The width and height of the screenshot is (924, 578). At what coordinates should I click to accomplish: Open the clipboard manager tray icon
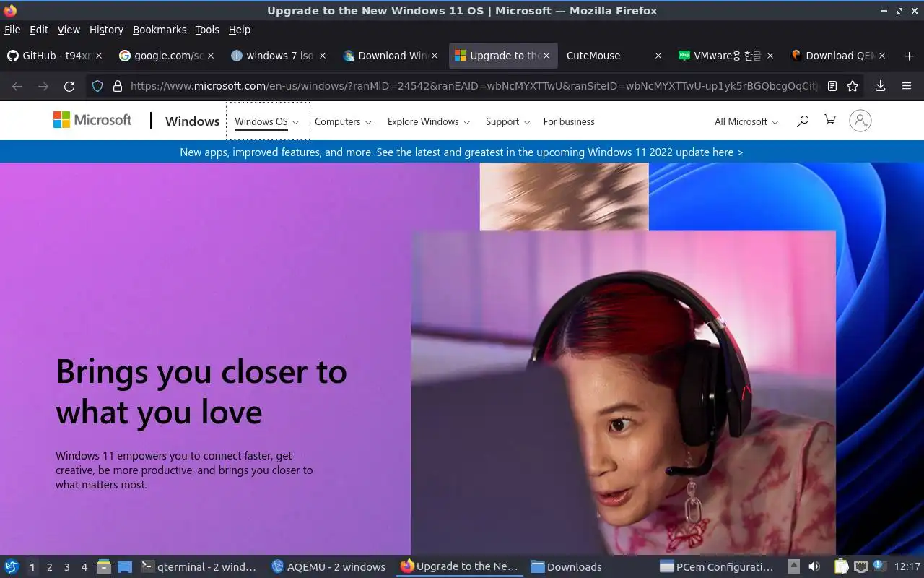(x=841, y=566)
